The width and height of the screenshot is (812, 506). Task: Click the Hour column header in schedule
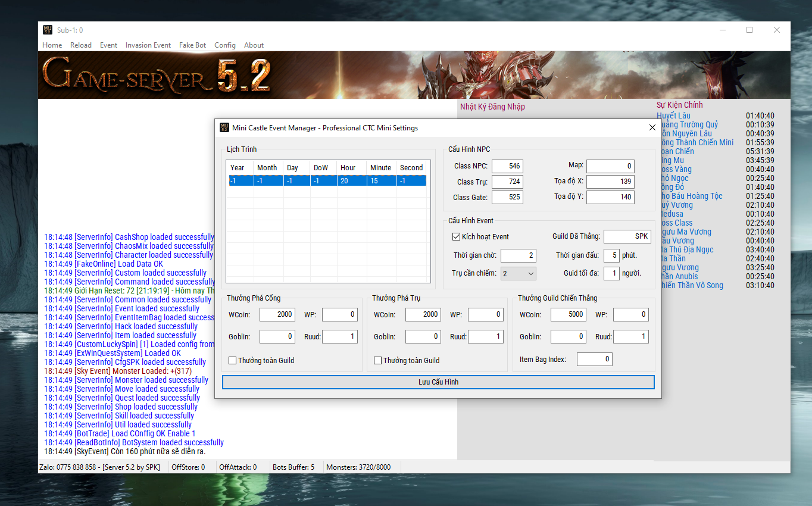click(351, 168)
